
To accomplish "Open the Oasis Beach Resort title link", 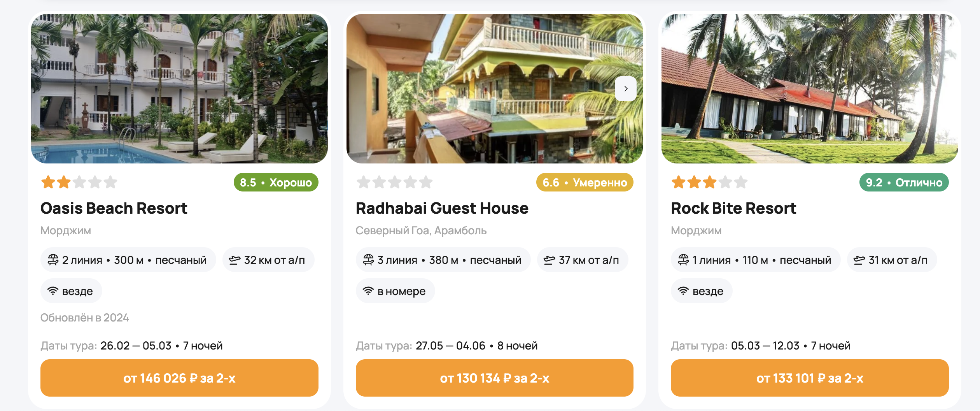I will coord(114,208).
